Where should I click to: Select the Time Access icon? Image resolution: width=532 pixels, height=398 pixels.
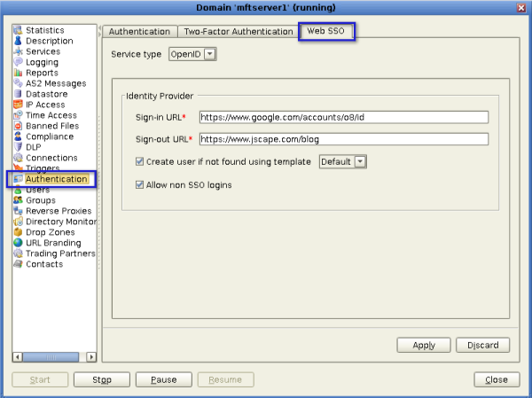18,115
